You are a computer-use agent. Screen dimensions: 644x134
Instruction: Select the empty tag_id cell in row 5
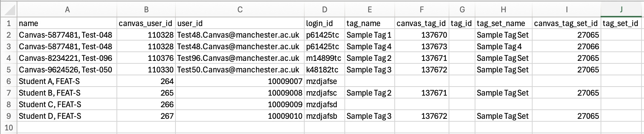point(462,70)
